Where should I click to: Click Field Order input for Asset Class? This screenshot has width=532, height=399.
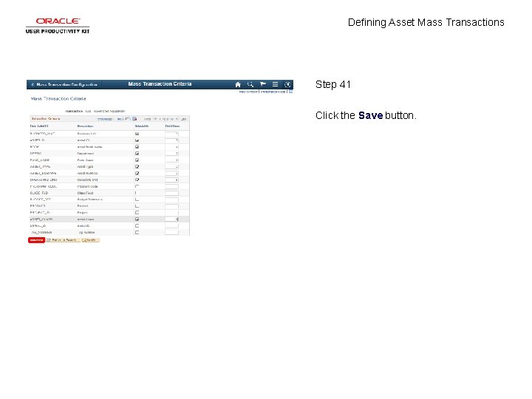coord(172,219)
